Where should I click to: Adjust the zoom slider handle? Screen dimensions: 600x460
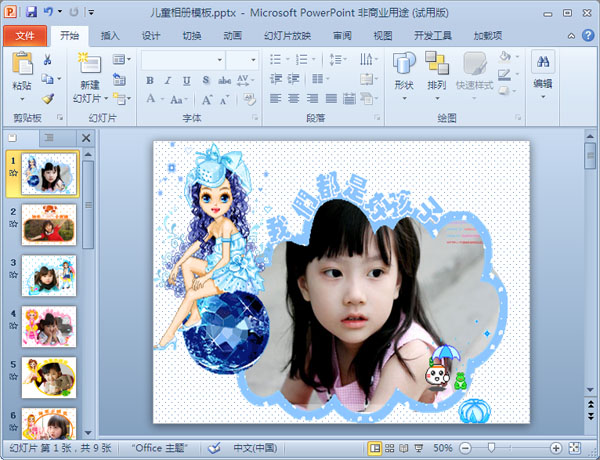pyautogui.click(x=491, y=447)
